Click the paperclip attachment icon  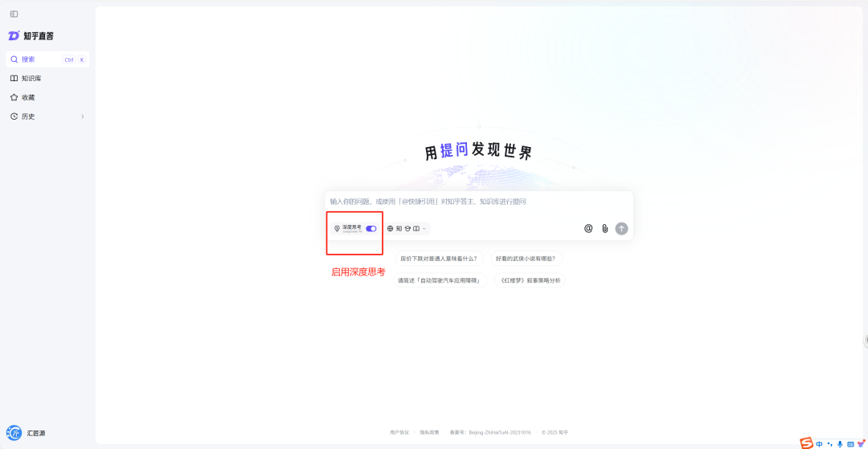pos(605,228)
